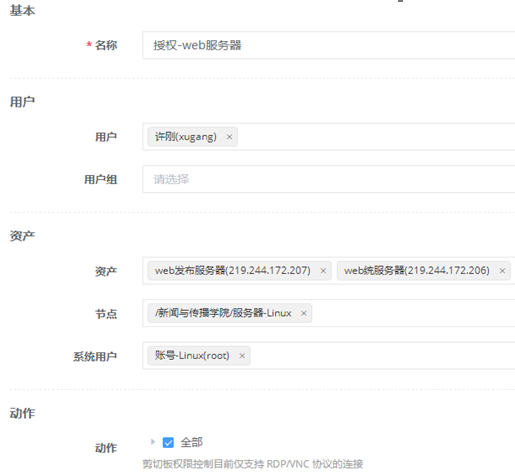Select the 许刚(xugang) user tag

click(186, 137)
